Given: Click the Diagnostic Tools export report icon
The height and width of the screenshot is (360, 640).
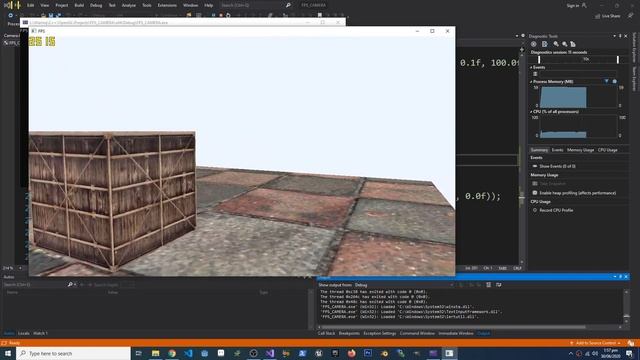Looking at the screenshot, I should click(544, 44).
